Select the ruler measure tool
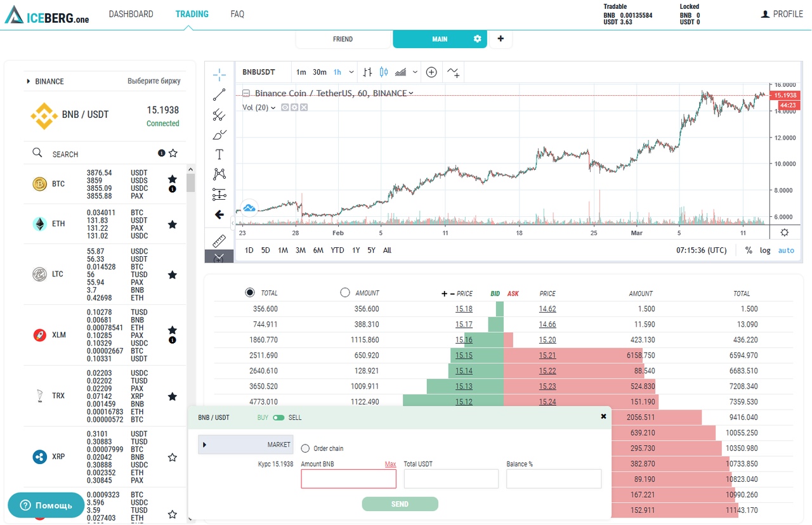The image size is (812, 525). click(219, 240)
